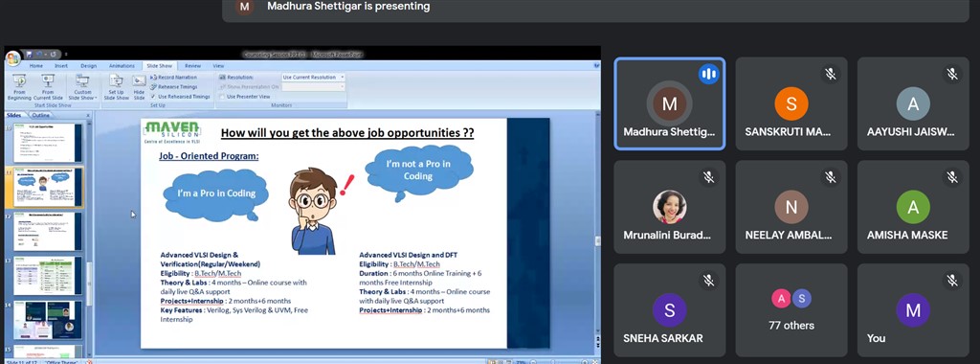Click Rehearse Timings
The image size is (980, 364).
(174, 87)
